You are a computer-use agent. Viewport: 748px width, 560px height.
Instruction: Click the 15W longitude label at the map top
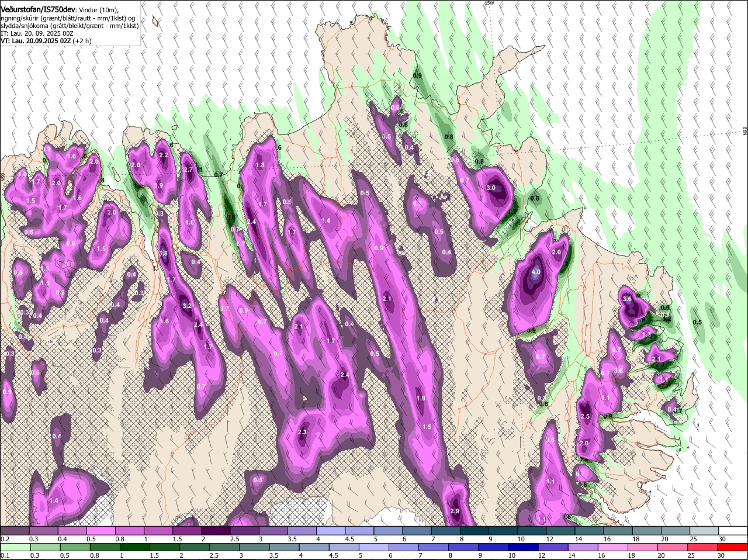click(489, 3)
